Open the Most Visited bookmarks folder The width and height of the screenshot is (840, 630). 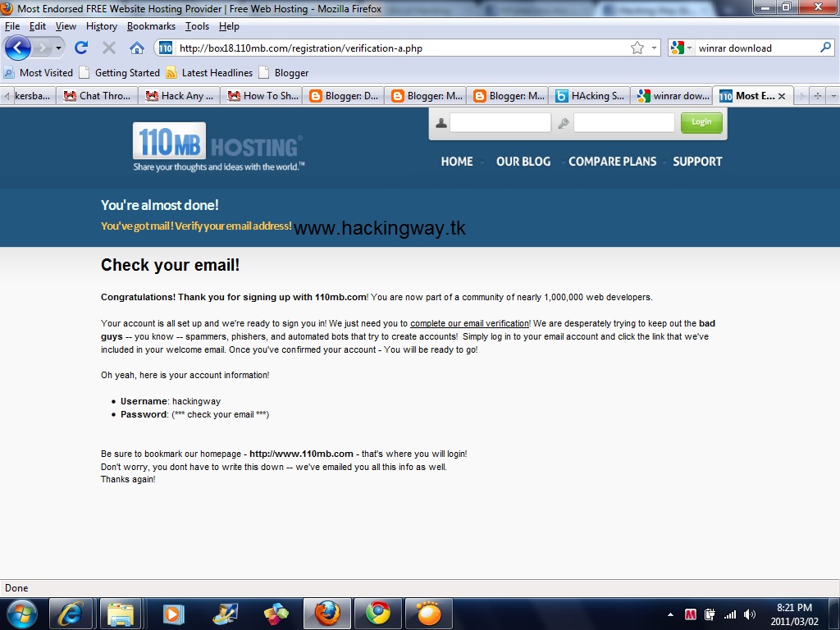pos(39,73)
